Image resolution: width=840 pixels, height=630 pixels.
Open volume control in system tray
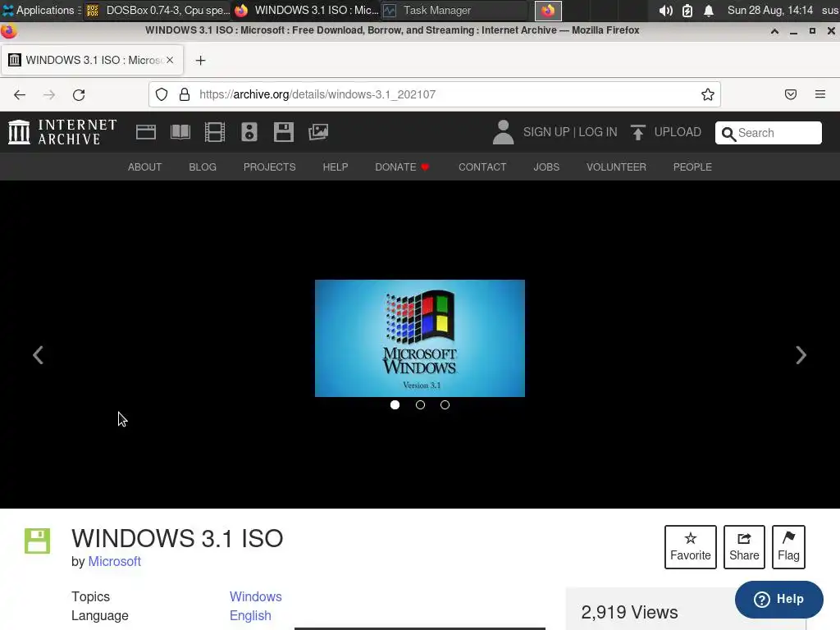(x=665, y=11)
